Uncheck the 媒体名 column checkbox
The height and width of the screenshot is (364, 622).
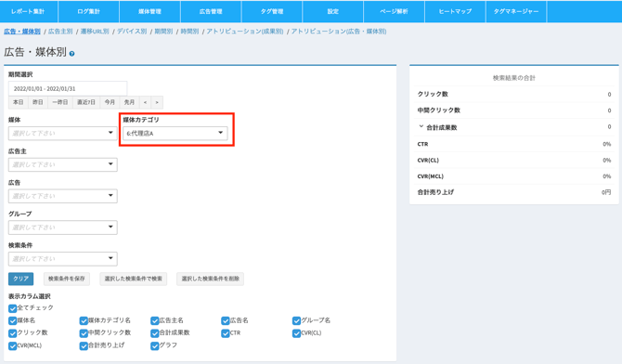(13, 320)
